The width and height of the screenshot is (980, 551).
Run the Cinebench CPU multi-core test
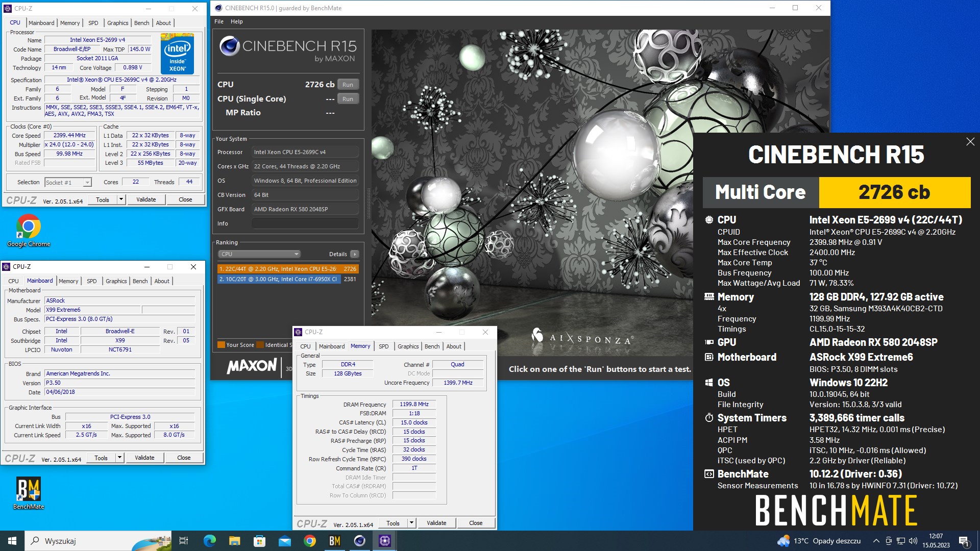coord(348,85)
